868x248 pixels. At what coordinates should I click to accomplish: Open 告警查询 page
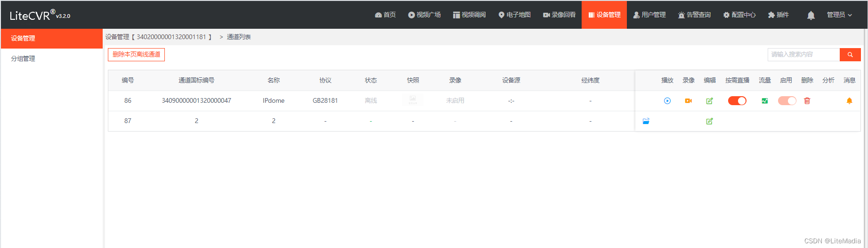(694, 15)
